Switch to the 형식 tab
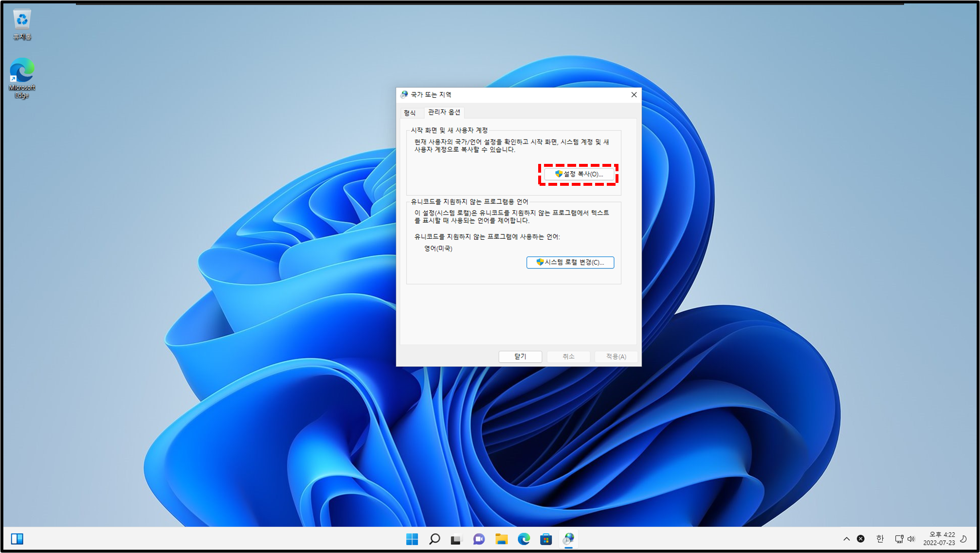The width and height of the screenshot is (980, 553). coord(410,113)
